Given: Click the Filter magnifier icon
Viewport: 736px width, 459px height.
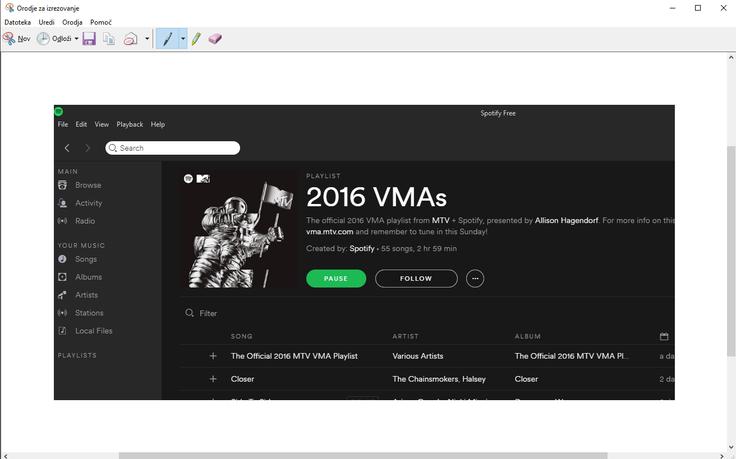Looking at the screenshot, I should tap(189, 313).
